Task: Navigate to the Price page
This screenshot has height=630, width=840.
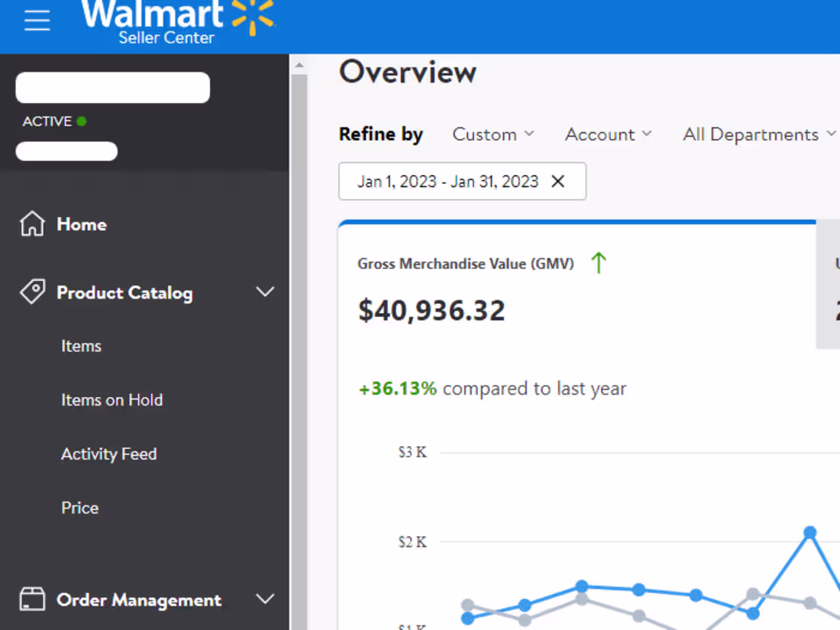Action: click(x=79, y=507)
